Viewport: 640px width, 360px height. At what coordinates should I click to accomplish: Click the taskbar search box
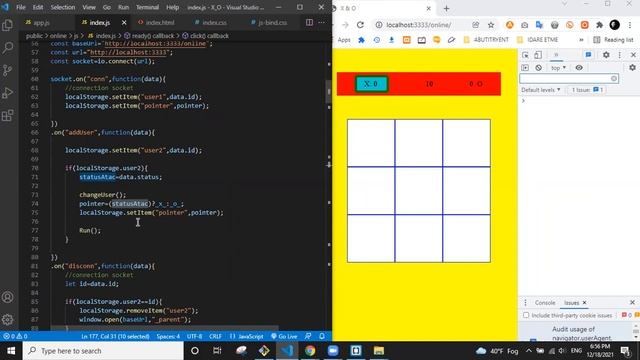click(103, 351)
